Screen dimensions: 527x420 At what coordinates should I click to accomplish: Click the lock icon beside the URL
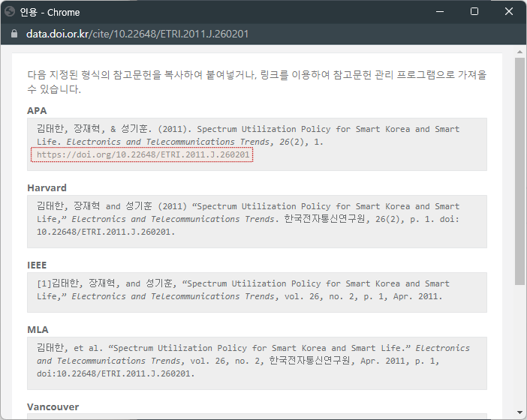14,34
